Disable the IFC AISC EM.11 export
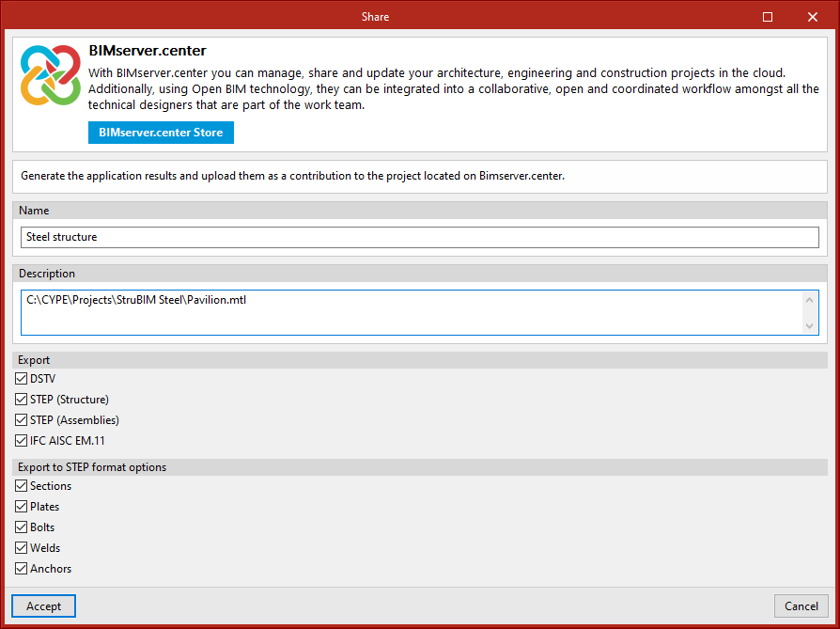840x629 pixels. click(x=22, y=441)
